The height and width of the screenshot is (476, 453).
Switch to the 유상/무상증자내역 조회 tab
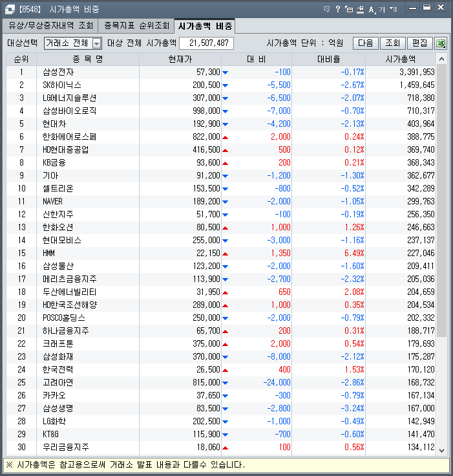coord(50,25)
